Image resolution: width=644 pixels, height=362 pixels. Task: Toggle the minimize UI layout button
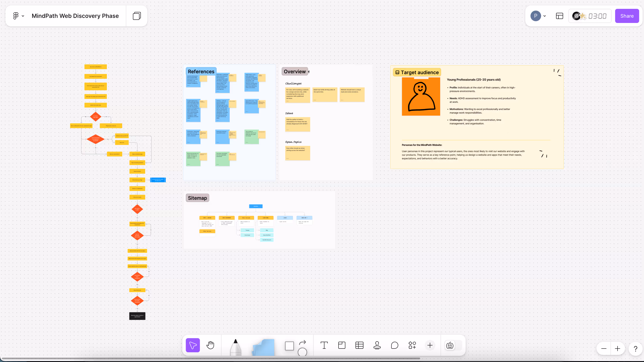(560, 16)
